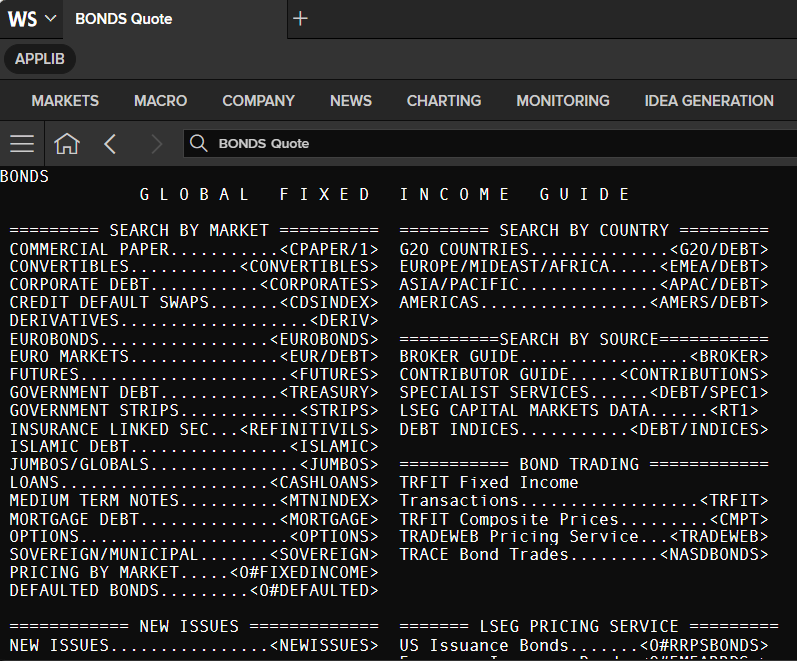Open the CHARTING menu

pyautogui.click(x=444, y=101)
